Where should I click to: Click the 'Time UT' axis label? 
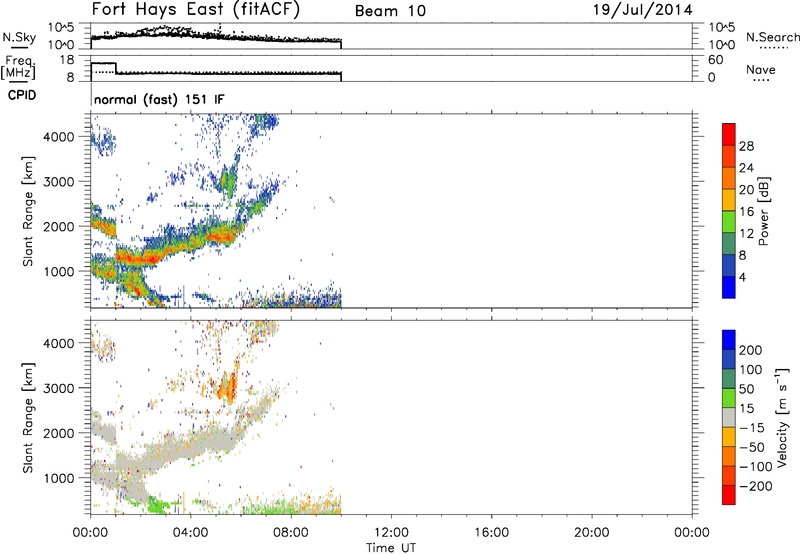(391, 547)
